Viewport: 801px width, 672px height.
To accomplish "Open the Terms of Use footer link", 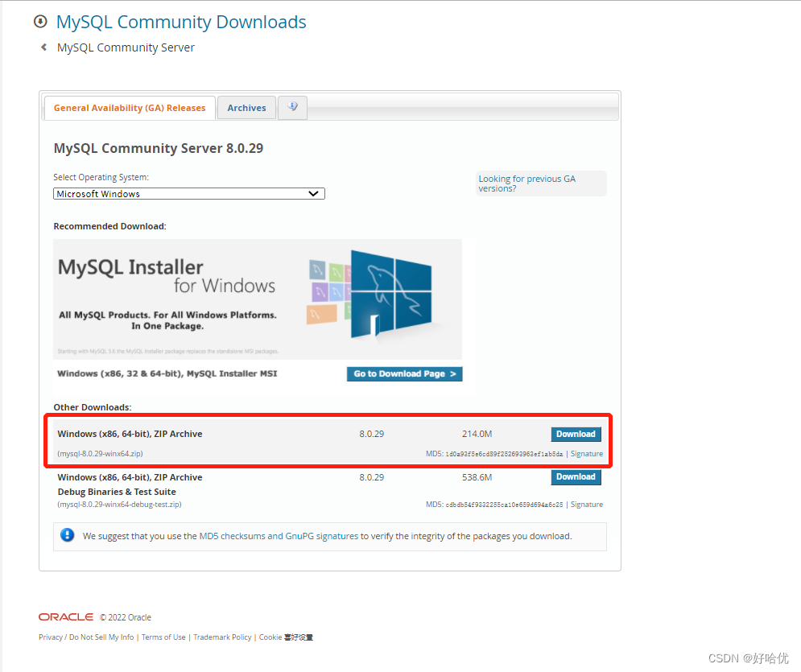I will (163, 637).
